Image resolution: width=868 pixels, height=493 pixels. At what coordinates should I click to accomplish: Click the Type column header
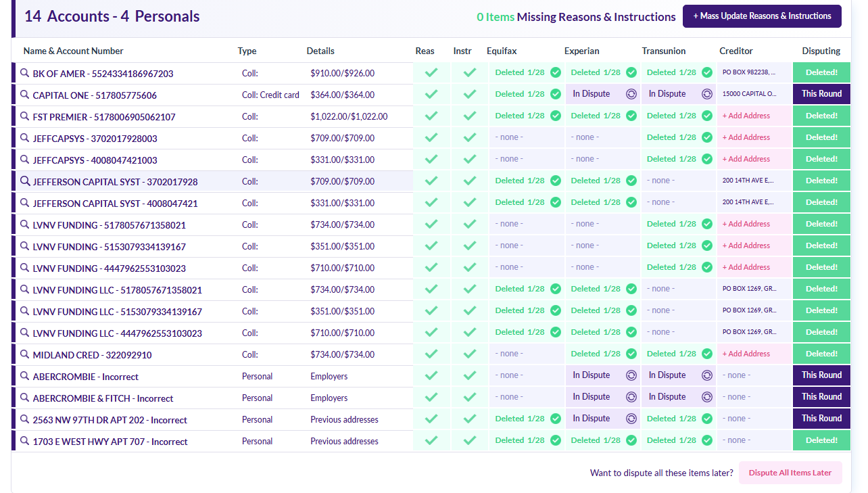click(247, 51)
